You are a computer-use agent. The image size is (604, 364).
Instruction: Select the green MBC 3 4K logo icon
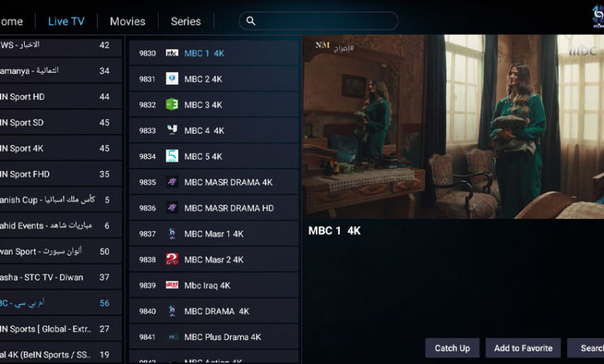(172, 105)
